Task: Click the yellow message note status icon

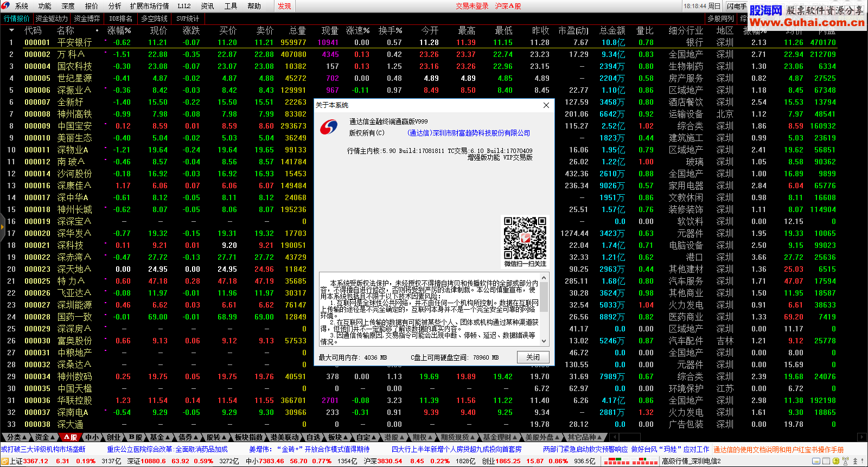Action: click(x=816, y=461)
